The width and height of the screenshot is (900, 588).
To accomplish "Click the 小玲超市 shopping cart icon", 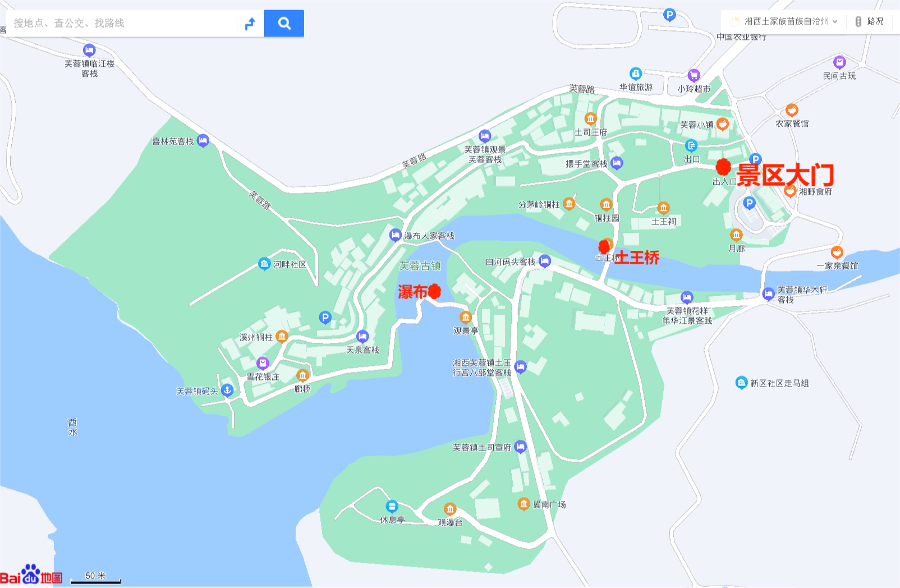I will tap(694, 75).
